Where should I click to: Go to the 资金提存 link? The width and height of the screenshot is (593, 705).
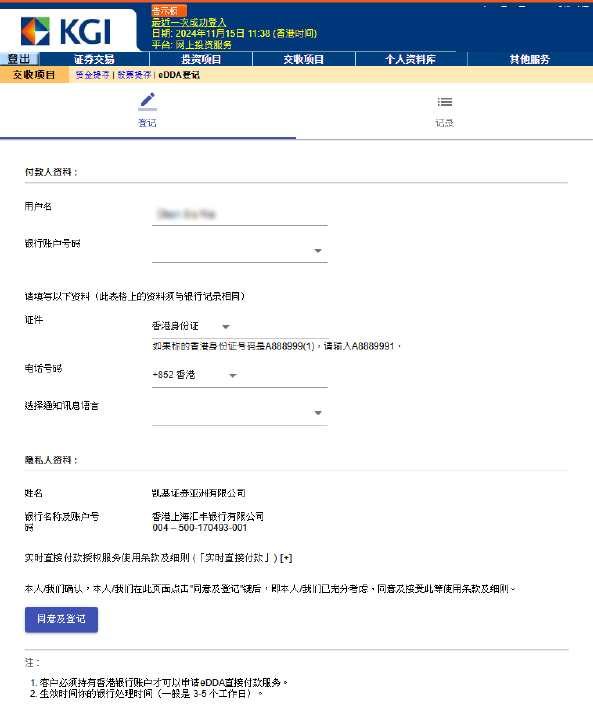point(92,75)
